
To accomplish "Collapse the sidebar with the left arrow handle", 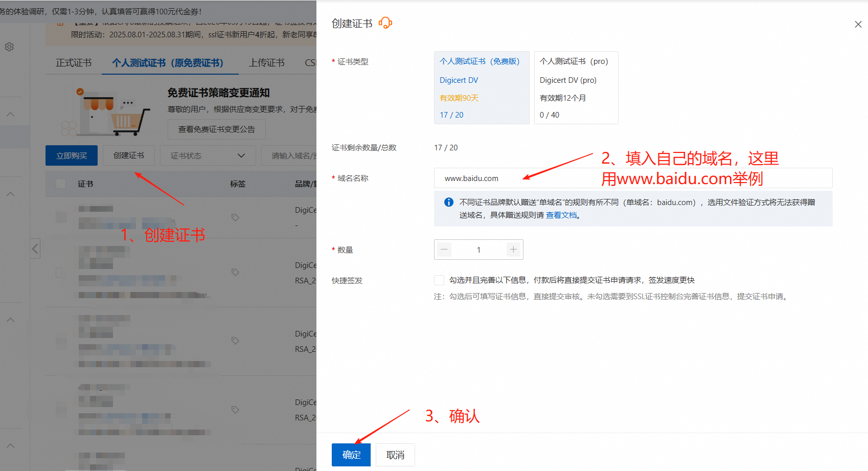I will coord(35,249).
